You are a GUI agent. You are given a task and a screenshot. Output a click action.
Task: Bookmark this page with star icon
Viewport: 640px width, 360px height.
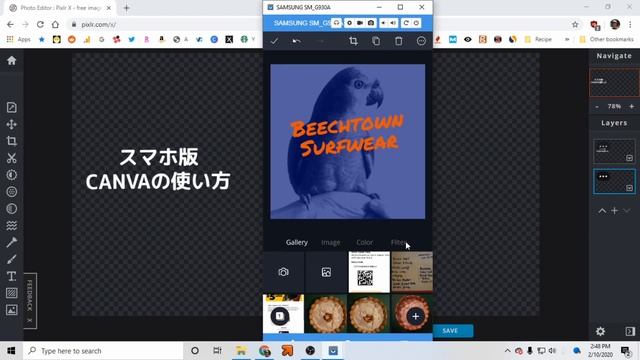[575, 24]
